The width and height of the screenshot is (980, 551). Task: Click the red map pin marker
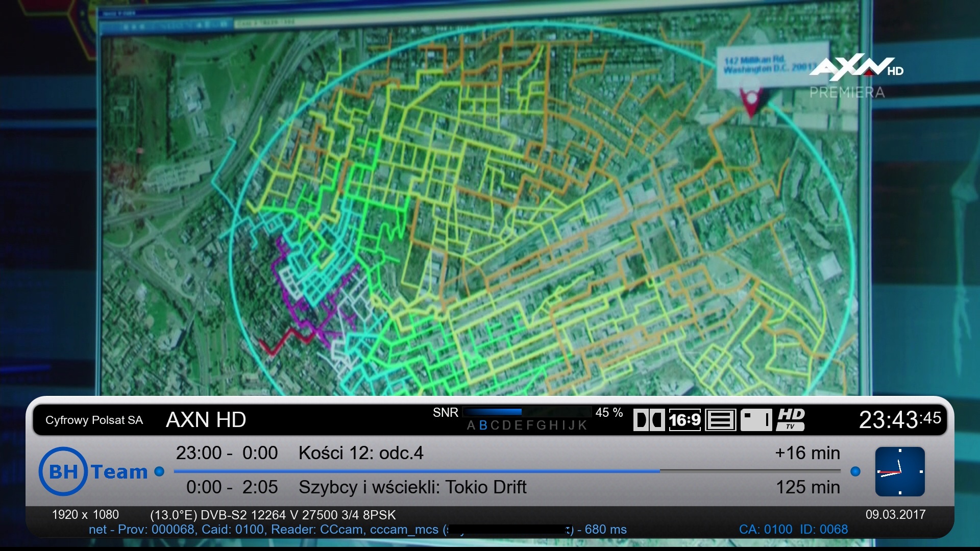point(751,102)
